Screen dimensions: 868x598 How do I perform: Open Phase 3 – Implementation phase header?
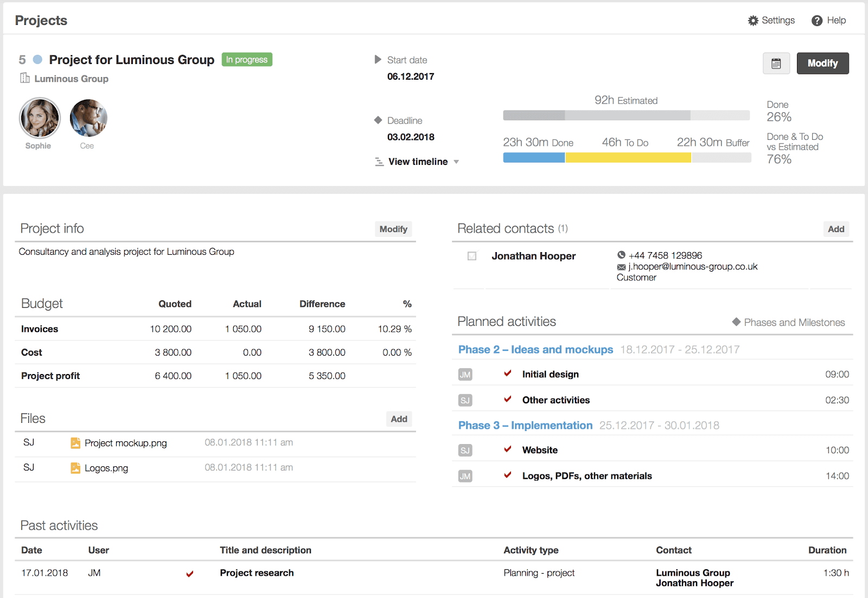525,426
